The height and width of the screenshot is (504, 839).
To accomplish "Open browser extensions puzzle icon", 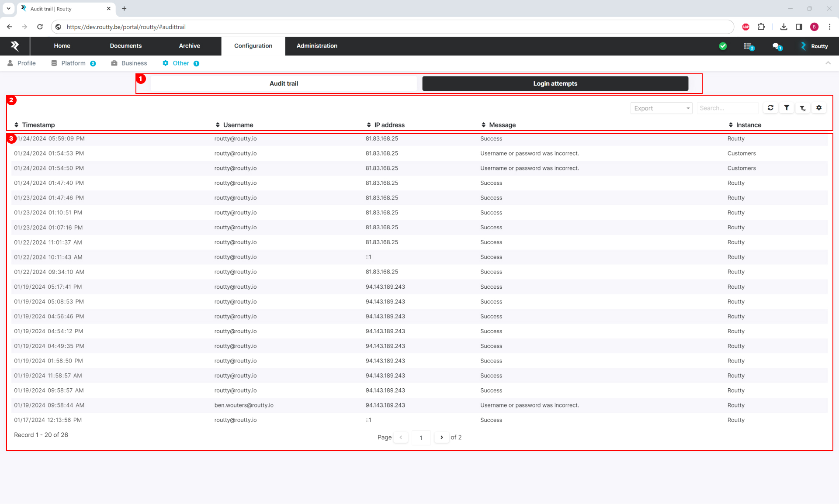I will [761, 27].
